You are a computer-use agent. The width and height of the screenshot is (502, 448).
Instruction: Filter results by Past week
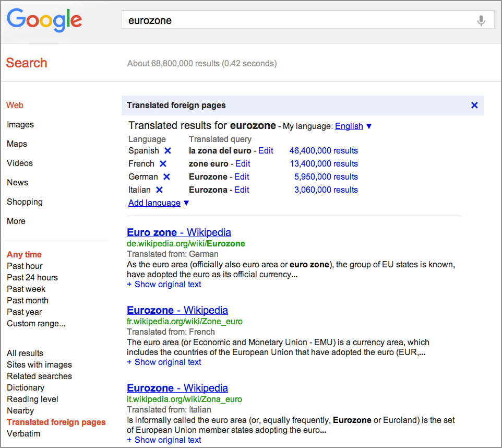pos(26,289)
